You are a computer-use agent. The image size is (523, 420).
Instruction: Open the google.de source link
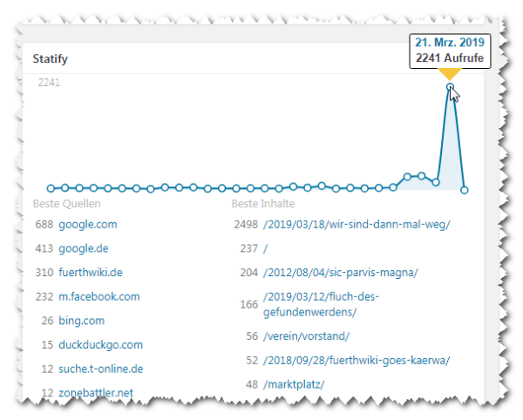click(x=84, y=248)
